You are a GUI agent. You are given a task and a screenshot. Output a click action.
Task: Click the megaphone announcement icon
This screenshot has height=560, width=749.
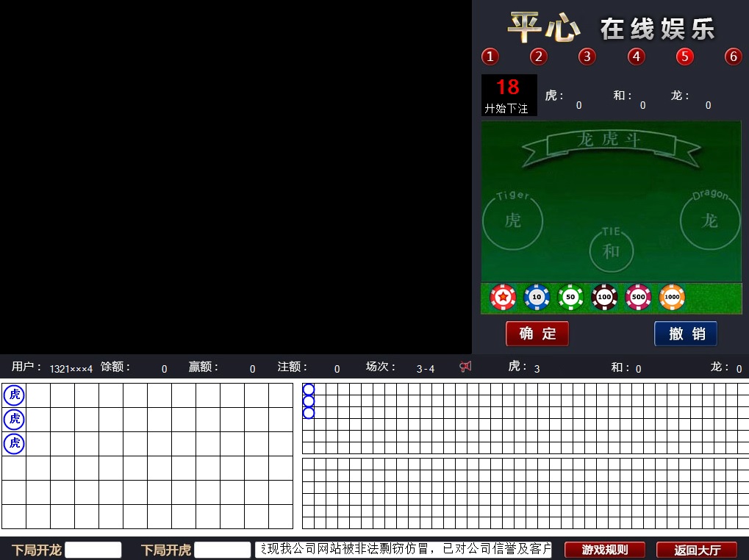tap(465, 367)
